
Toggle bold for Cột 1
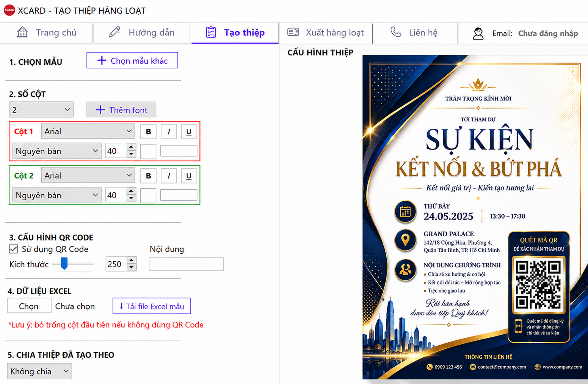pos(148,131)
